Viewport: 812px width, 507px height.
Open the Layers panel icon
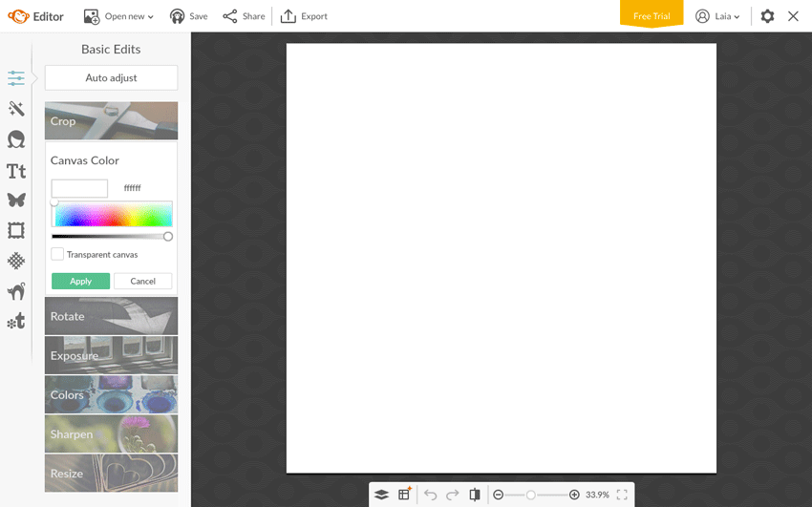(381, 495)
